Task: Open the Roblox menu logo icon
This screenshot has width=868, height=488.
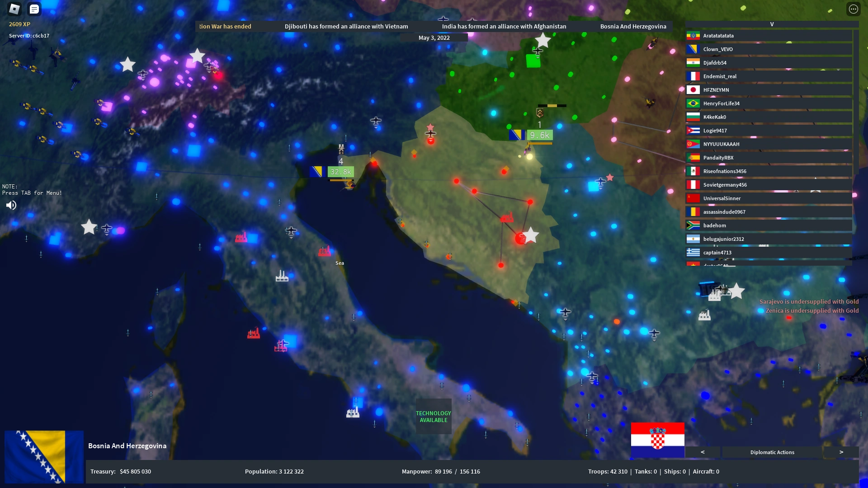Action: [x=14, y=9]
